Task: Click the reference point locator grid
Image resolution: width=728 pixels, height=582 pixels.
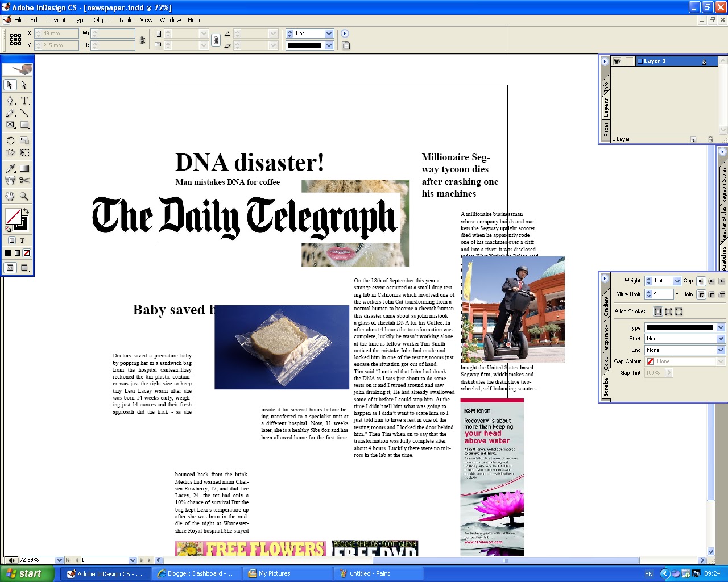Action: tap(15, 39)
